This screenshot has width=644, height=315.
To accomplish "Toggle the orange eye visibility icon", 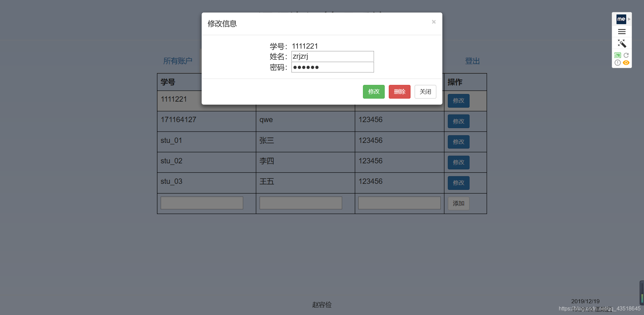I will [626, 63].
